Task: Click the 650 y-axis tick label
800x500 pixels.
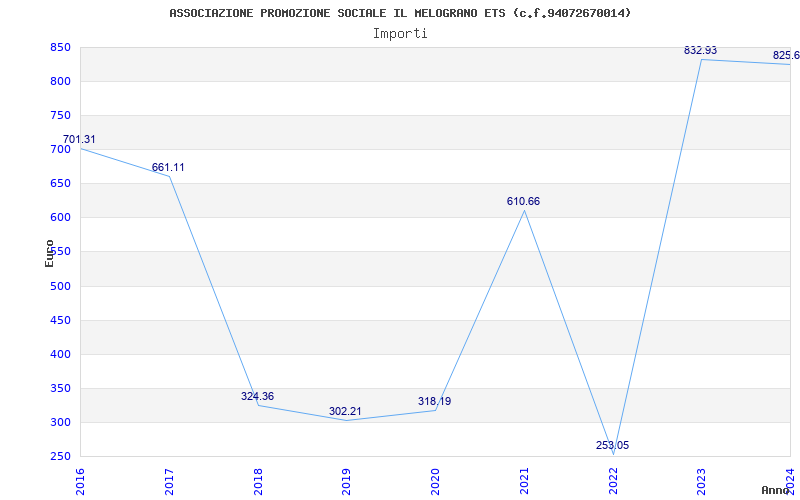Action: (60, 184)
